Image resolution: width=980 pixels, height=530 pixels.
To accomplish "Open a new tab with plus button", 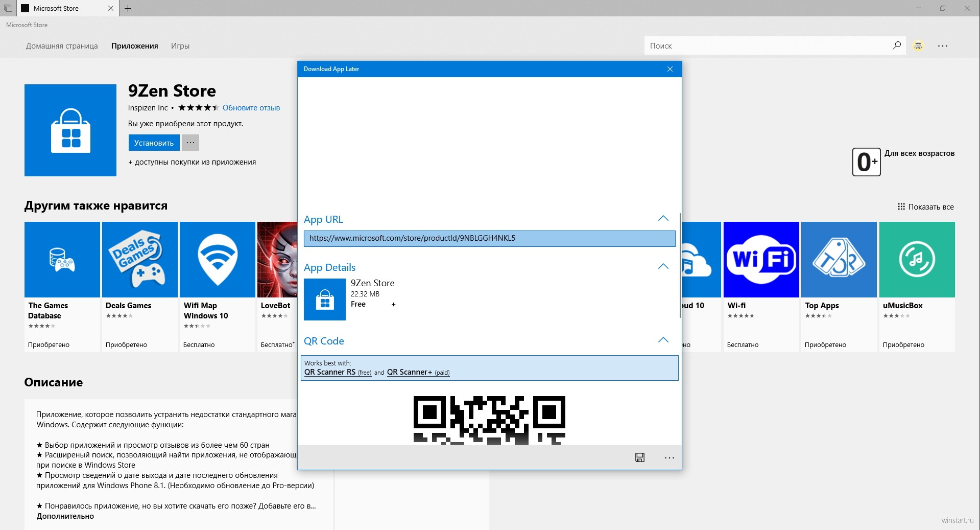I will [x=128, y=8].
